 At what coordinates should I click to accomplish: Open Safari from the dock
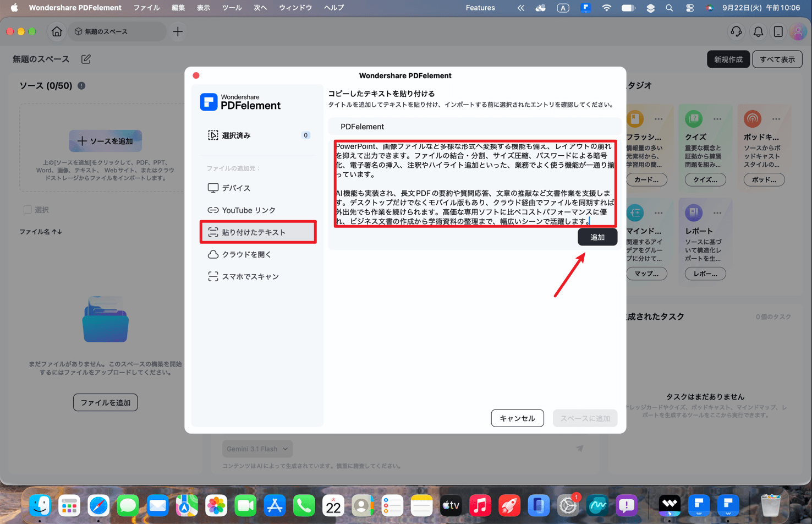coord(99,505)
